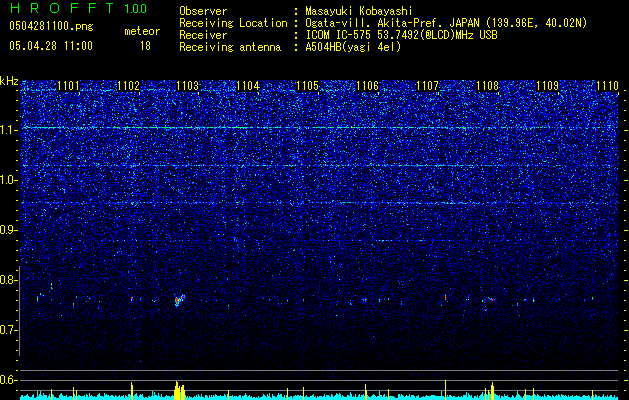629x400 pixels.
Task: Click the 1107 time marker
Action: [x=428, y=86]
